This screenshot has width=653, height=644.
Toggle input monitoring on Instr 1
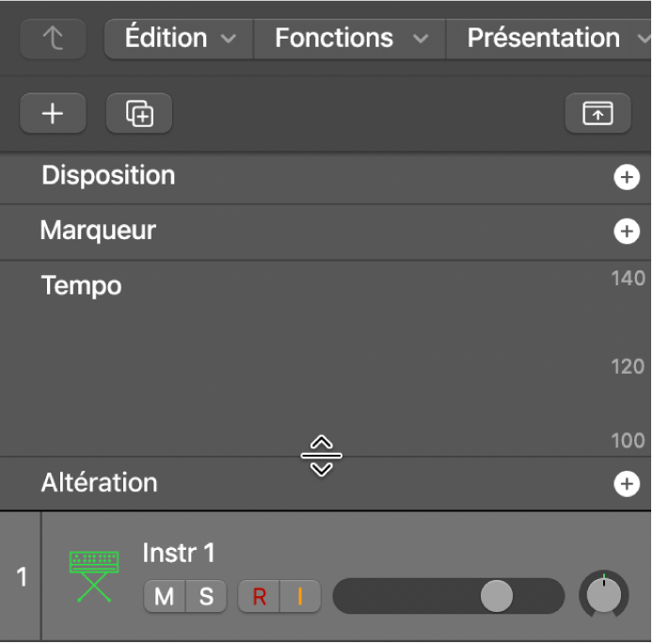point(301,596)
